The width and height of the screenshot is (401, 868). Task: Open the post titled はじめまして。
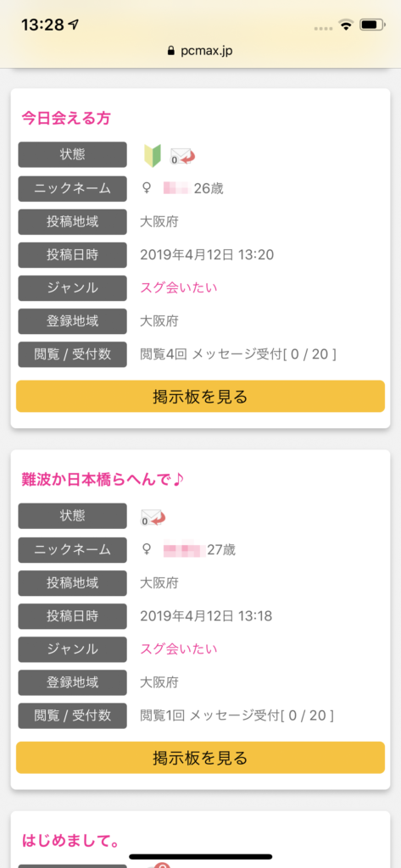(x=71, y=840)
